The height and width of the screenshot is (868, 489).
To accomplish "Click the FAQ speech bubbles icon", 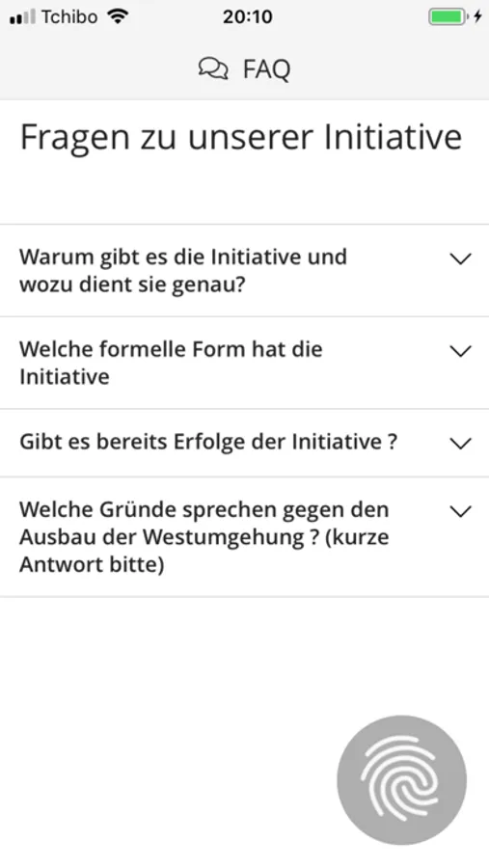I will [213, 69].
